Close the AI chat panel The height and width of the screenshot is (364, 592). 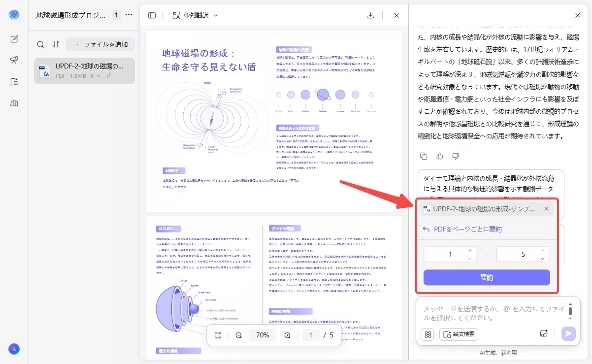[x=578, y=15]
